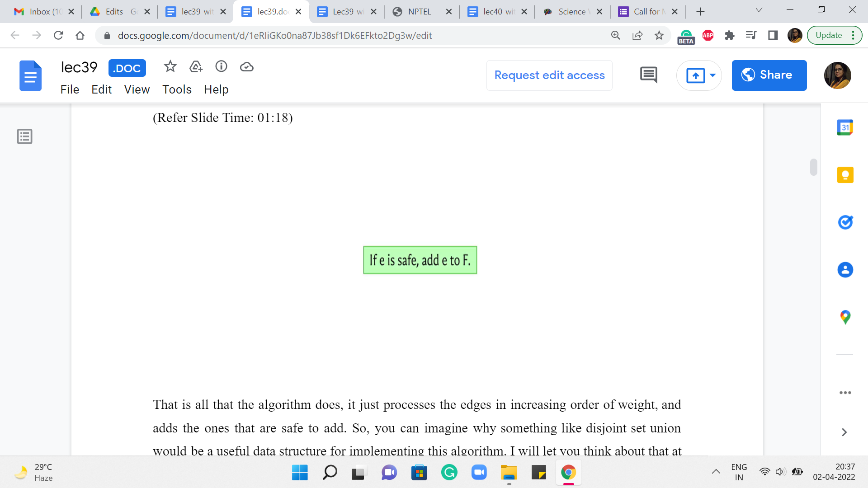
Task: Toggle the browser side panel
Action: 773,35
